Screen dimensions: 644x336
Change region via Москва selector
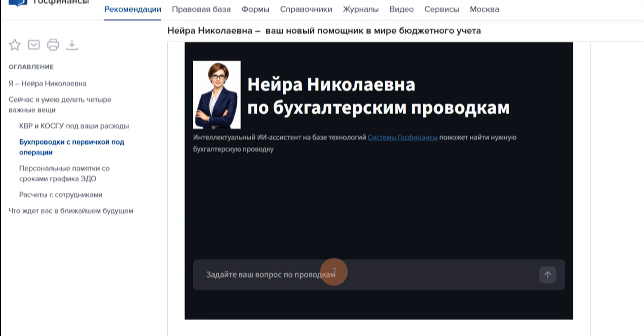[485, 9]
